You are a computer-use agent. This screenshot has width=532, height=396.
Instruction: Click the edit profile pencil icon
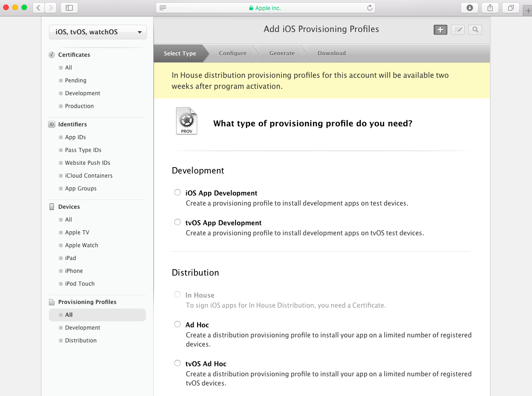click(457, 30)
